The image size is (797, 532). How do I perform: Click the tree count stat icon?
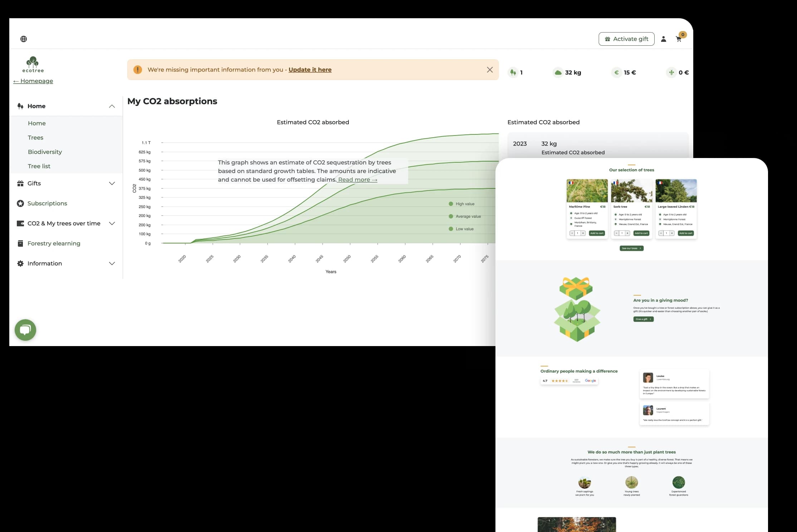point(513,73)
